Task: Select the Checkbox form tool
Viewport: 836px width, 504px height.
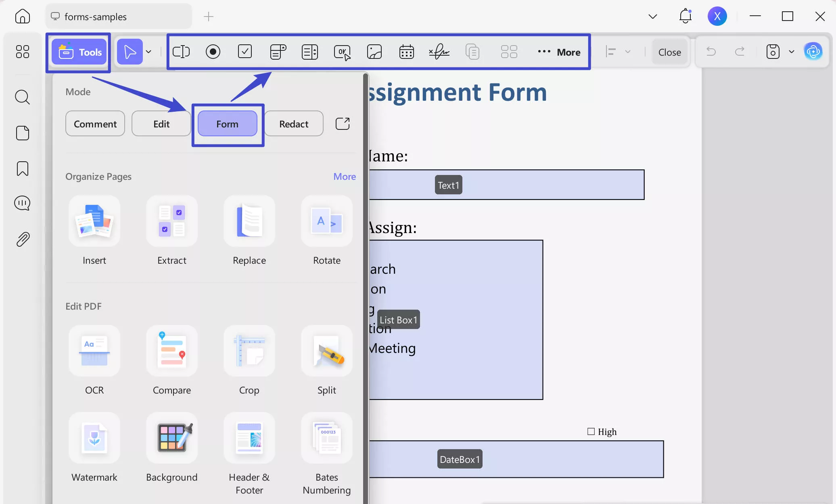Action: tap(245, 52)
